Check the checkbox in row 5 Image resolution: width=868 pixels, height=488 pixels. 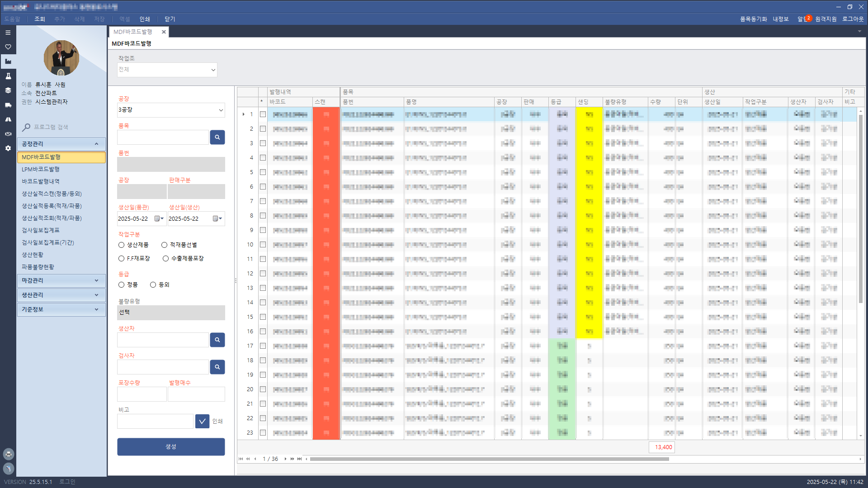point(263,172)
